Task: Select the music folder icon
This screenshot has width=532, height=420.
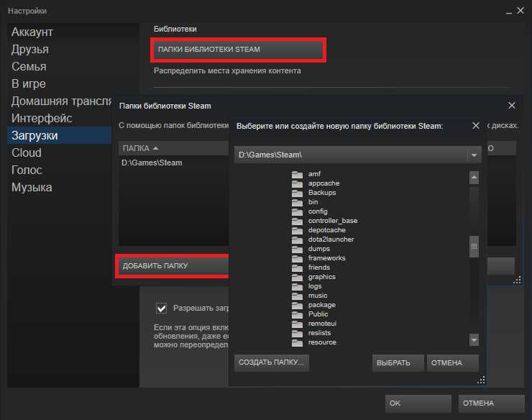Action: pyautogui.click(x=297, y=296)
